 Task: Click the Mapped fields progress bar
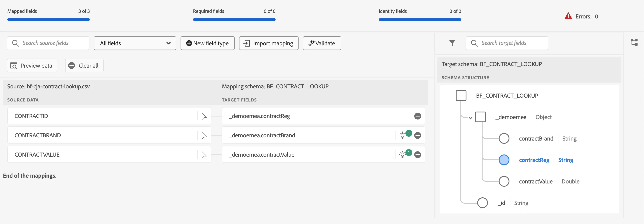tap(49, 20)
